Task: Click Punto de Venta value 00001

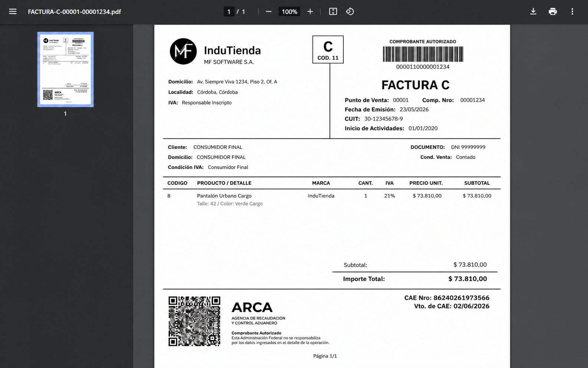Action: pos(401,100)
